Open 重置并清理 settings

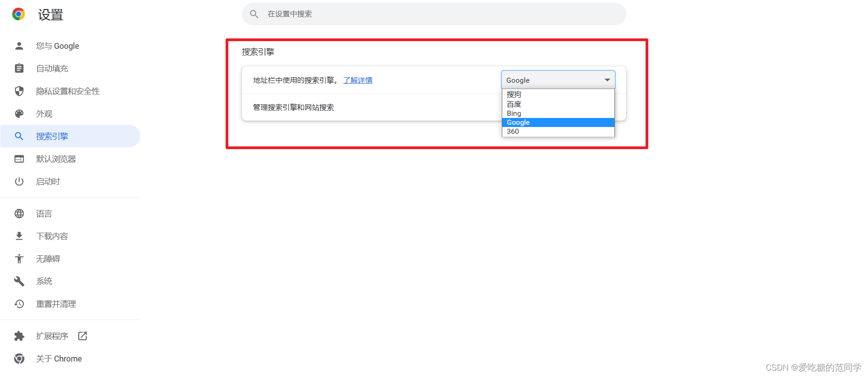[x=71, y=304]
